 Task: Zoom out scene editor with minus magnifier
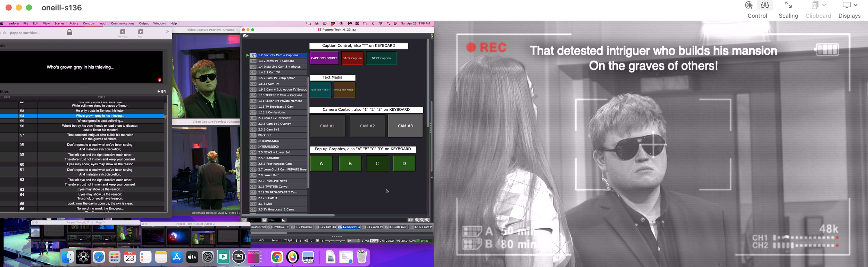pos(417,220)
